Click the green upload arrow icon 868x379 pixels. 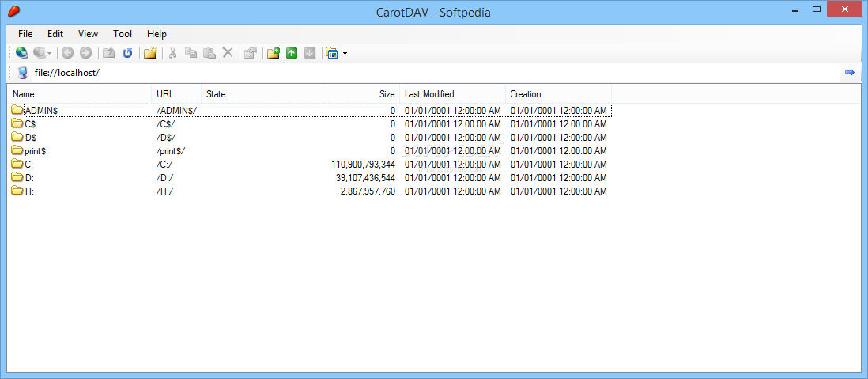292,53
